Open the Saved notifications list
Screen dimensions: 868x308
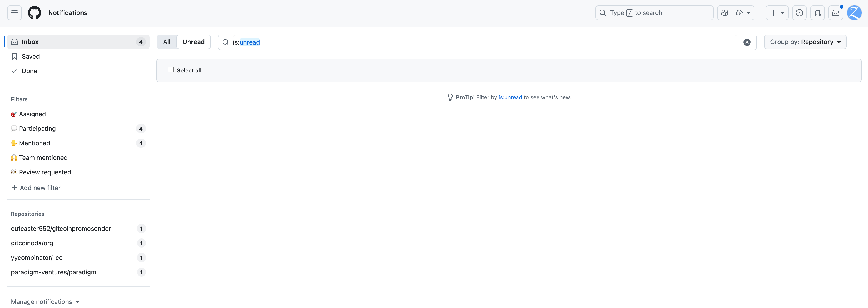[x=30, y=56]
